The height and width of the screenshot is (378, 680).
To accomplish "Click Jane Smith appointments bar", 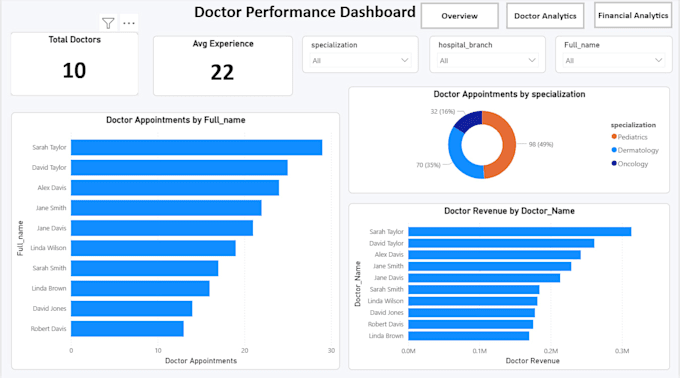I will click(x=166, y=208).
